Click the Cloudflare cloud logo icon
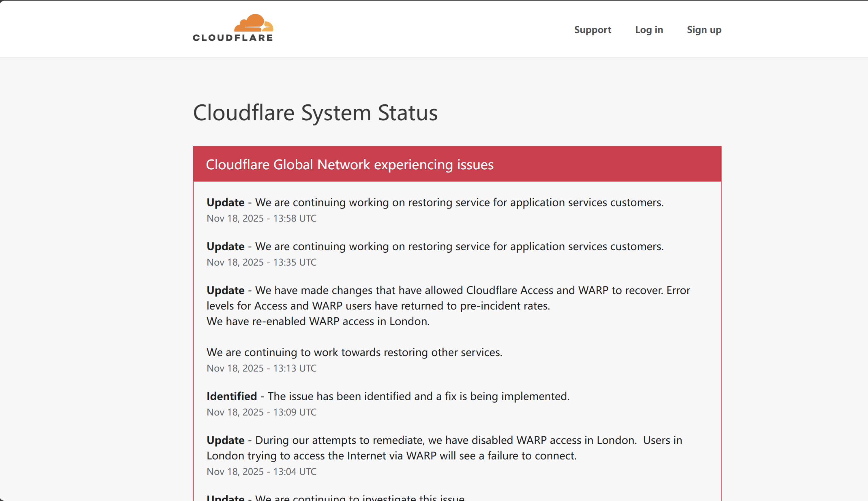Image resolution: width=868 pixels, height=501 pixels. point(254,23)
